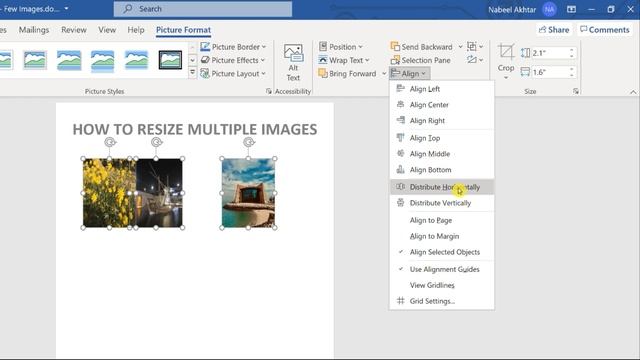The width and height of the screenshot is (640, 360).
Task: Click in the Search box
Action: (203, 9)
